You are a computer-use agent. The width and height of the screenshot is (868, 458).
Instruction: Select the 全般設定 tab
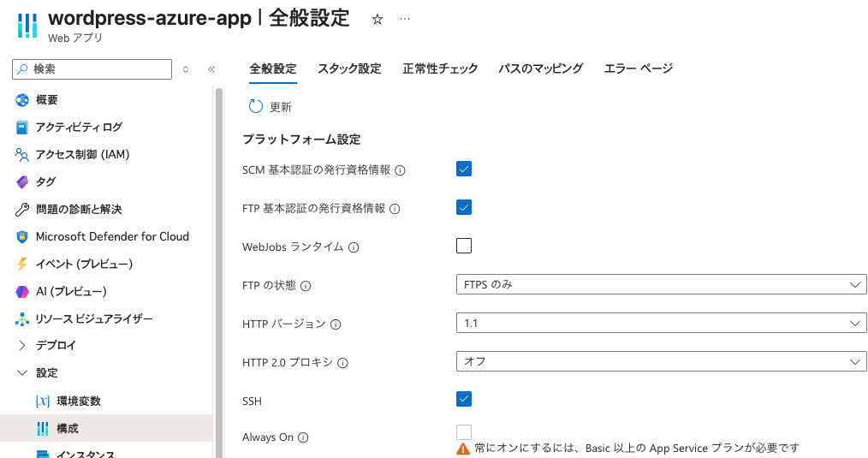pyautogui.click(x=273, y=68)
